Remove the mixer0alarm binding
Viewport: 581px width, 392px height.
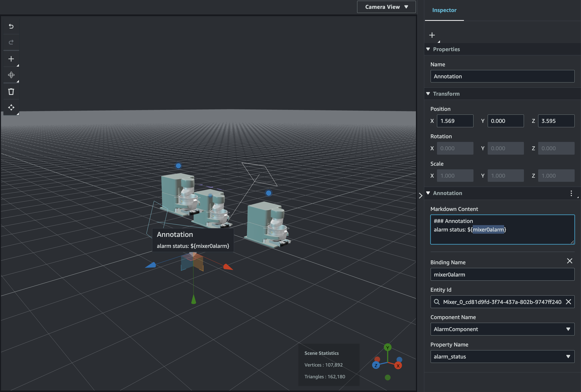point(569,261)
